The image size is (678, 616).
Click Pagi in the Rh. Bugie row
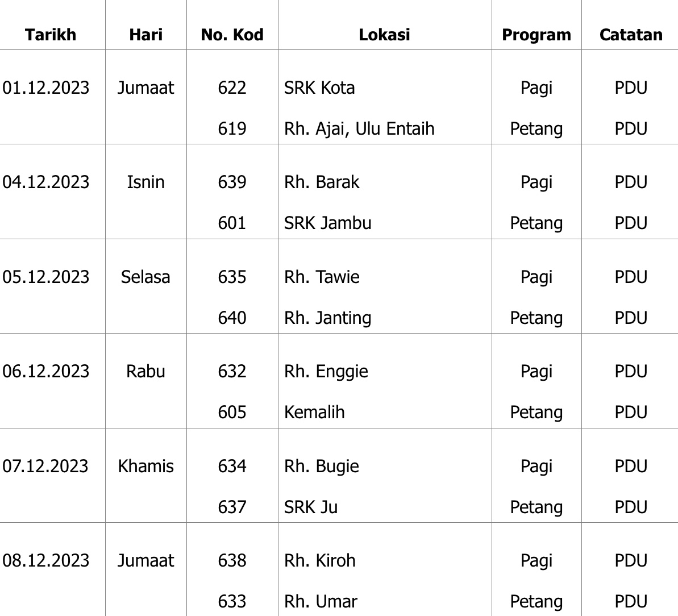pos(536,466)
